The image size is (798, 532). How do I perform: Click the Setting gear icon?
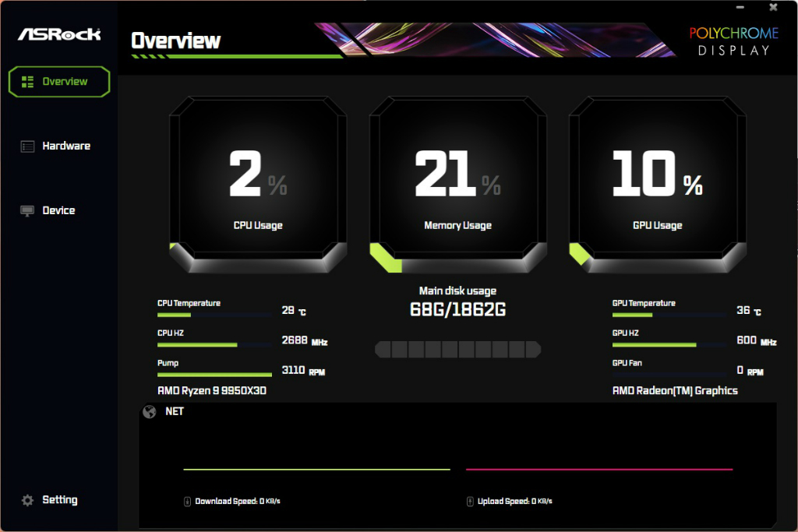(x=27, y=501)
